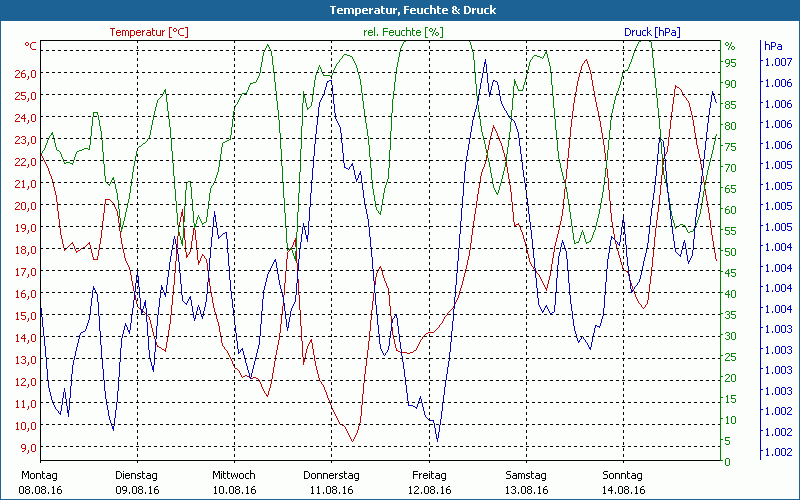Click the 9,0 temperature axis tick
Viewport: 800px width, 500px height.
coord(29,448)
